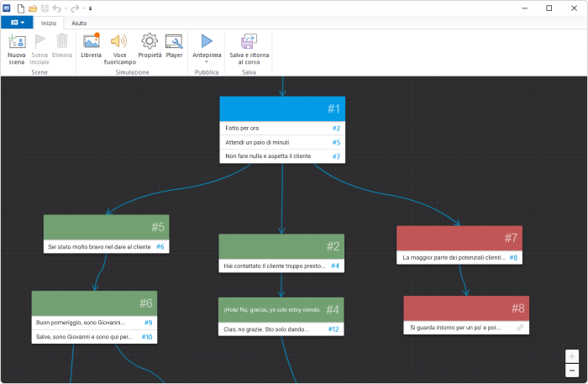Select scene #7 red header
588x384 pixels.
pos(459,238)
